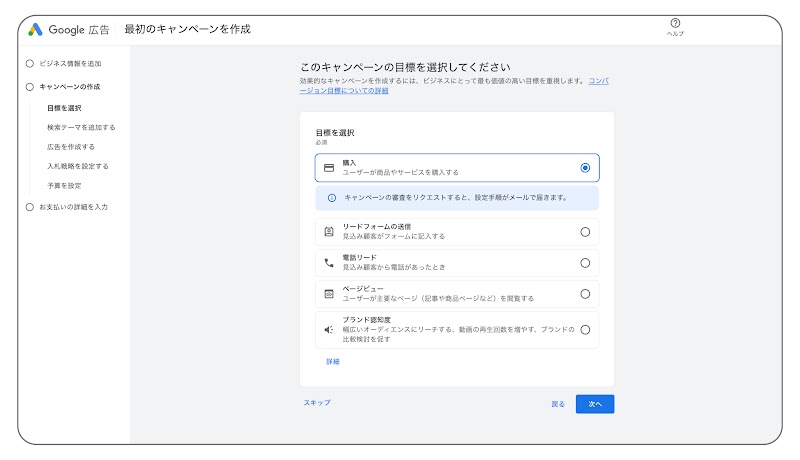This screenshot has height=460, width=800.
Task: Select the 購入 radio button
Action: click(x=585, y=168)
